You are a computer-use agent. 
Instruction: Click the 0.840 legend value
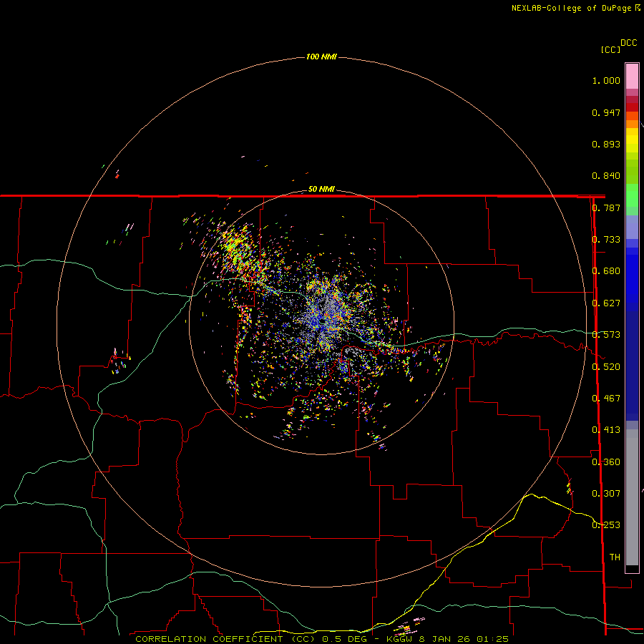pos(606,176)
